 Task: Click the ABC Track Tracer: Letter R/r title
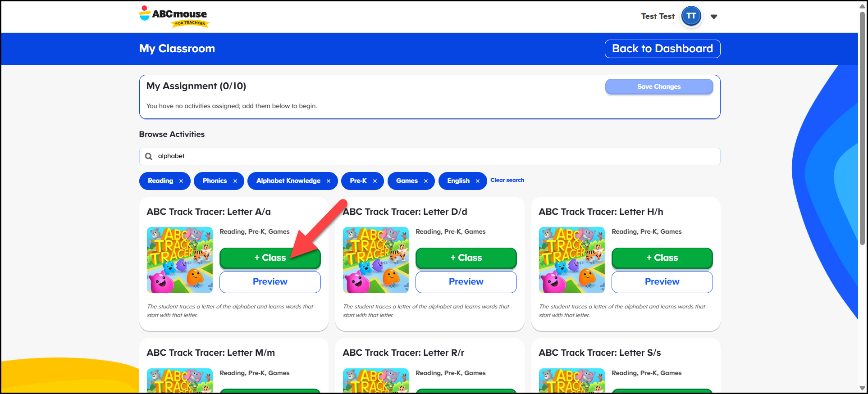(x=403, y=353)
